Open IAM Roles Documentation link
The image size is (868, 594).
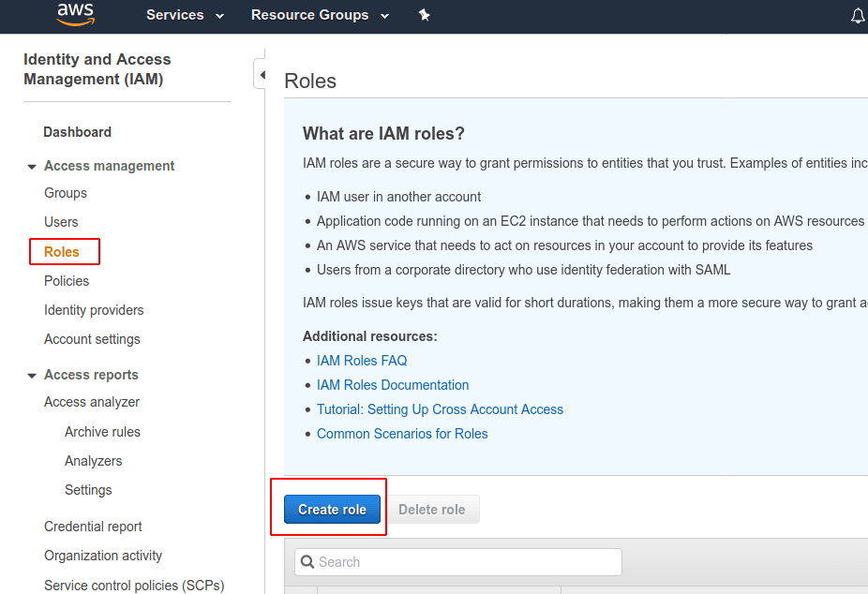(x=393, y=385)
